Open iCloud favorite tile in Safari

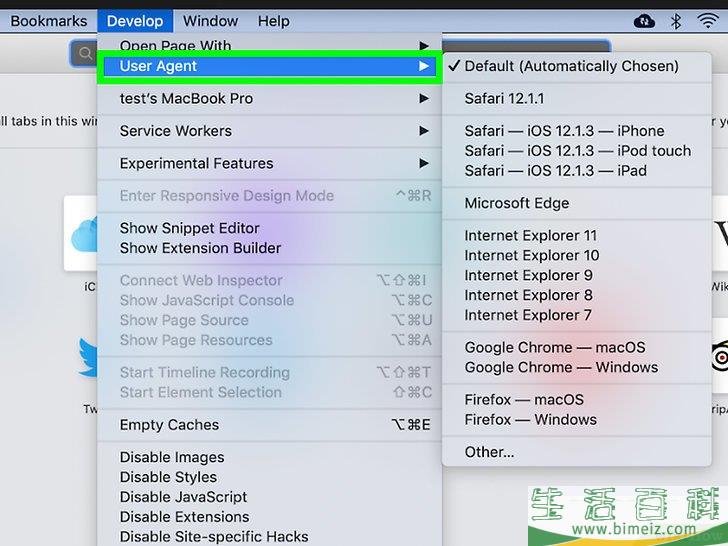[81, 234]
